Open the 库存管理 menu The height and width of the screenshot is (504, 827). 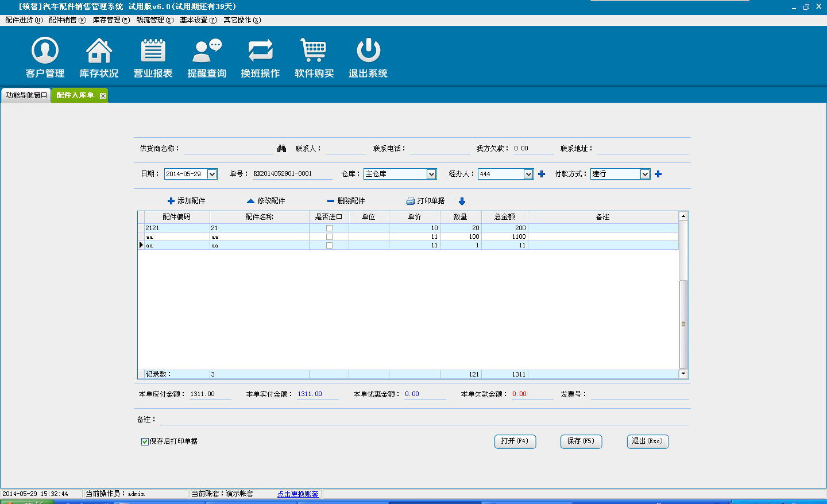point(111,20)
